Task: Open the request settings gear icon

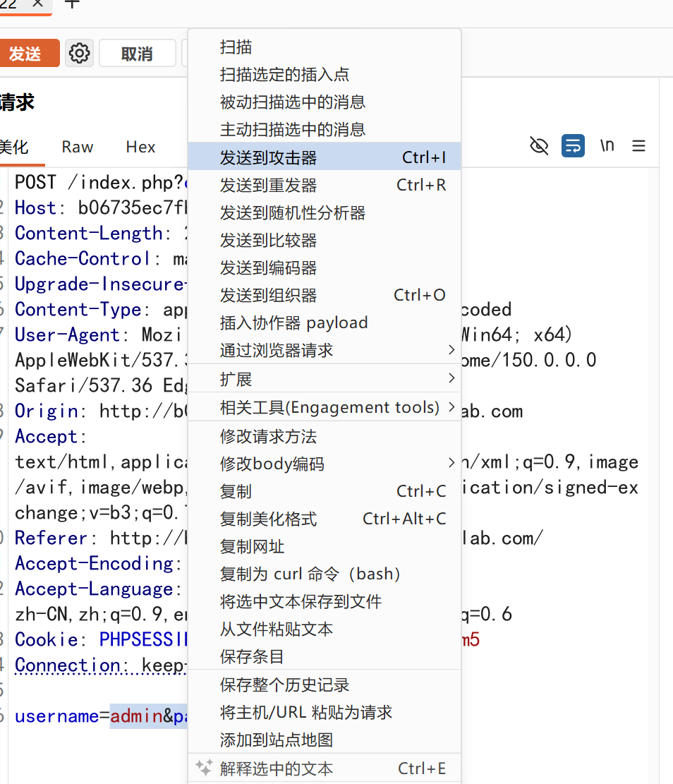Action: [x=79, y=53]
